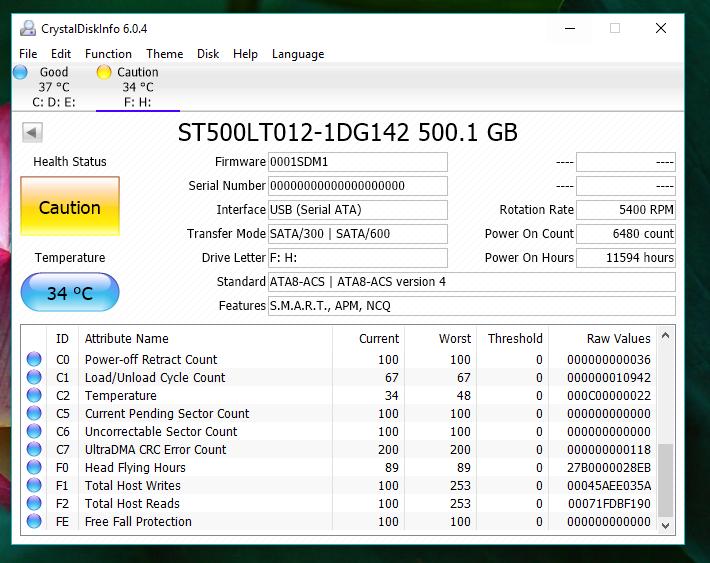Select the Load/Unload Cycle Count row text
The width and height of the screenshot is (710, 563).
pyautogui.click(x=155, y=377)
